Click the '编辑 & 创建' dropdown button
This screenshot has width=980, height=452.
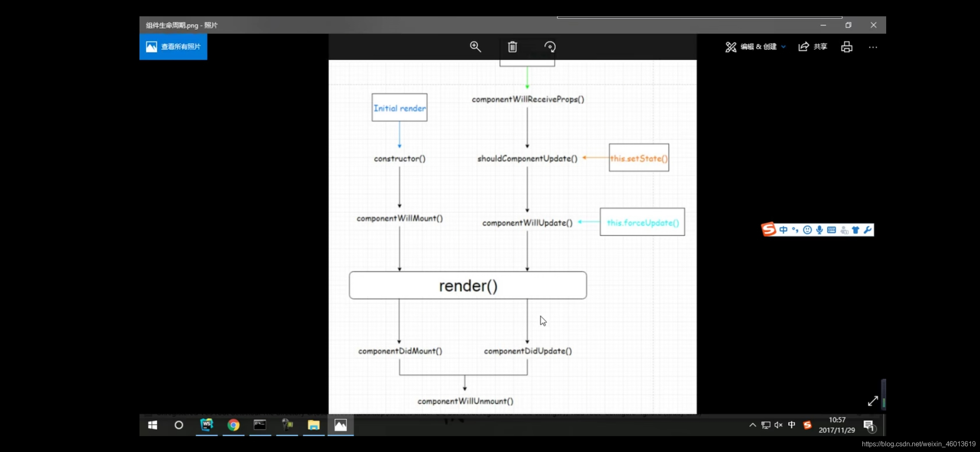pyautogui.click(x=755, y=47)
